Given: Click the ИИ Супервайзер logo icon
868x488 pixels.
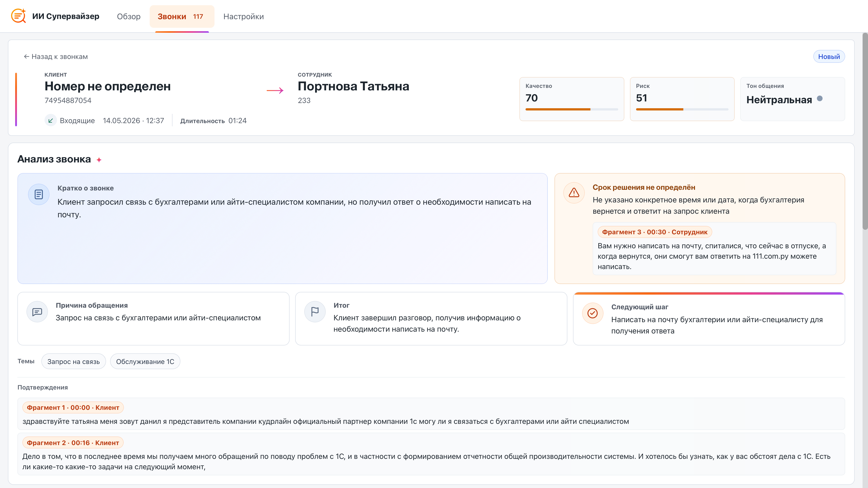Looking at the screenshot, I should (19, 16).
